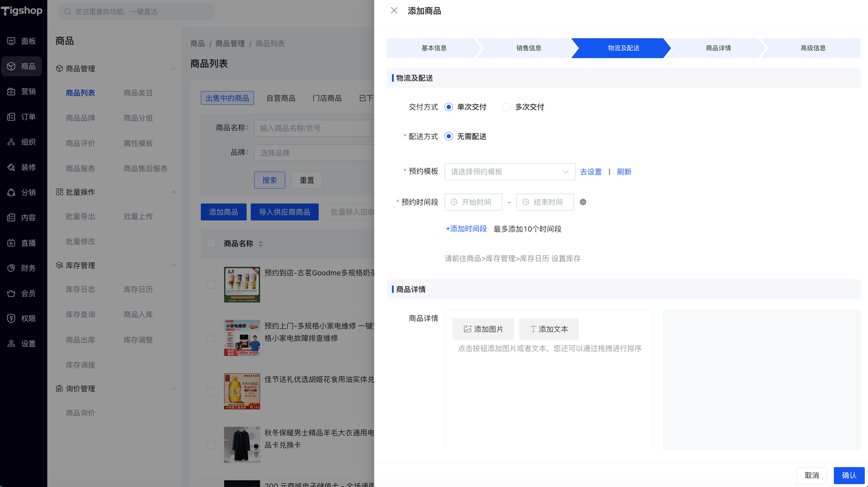Click the 开始时间 start time field
The image size is (868, 487).
474,202
